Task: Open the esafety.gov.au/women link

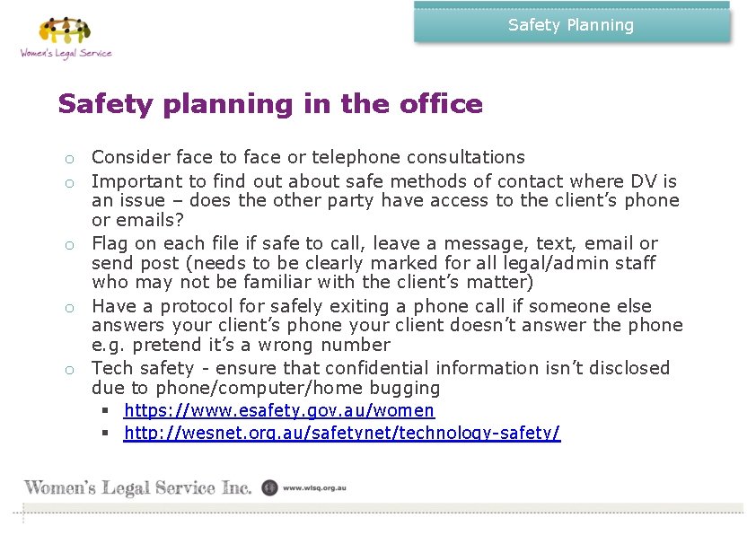Action: pyautogui.click(x=278, y=411)
